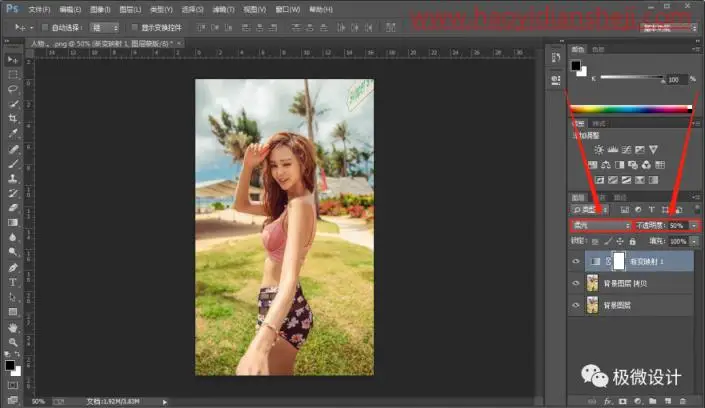Add a Curves adjustment
This screenshot has height=408, width=705.
(626, 149)
